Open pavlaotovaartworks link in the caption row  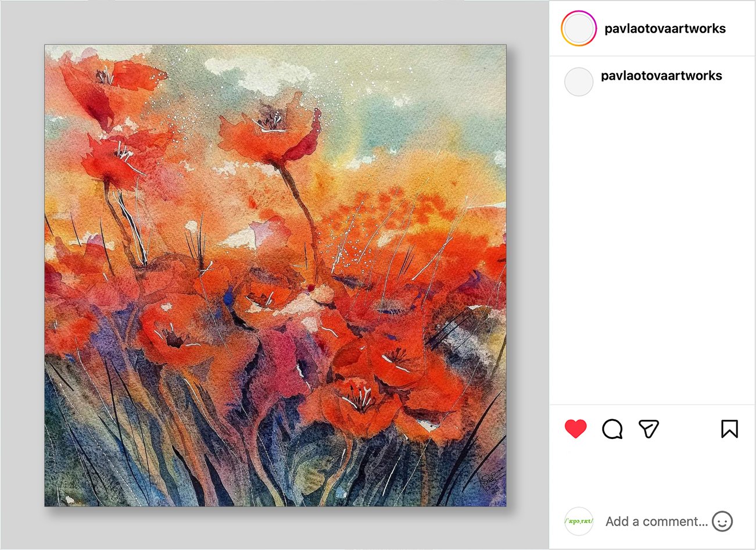661,76
